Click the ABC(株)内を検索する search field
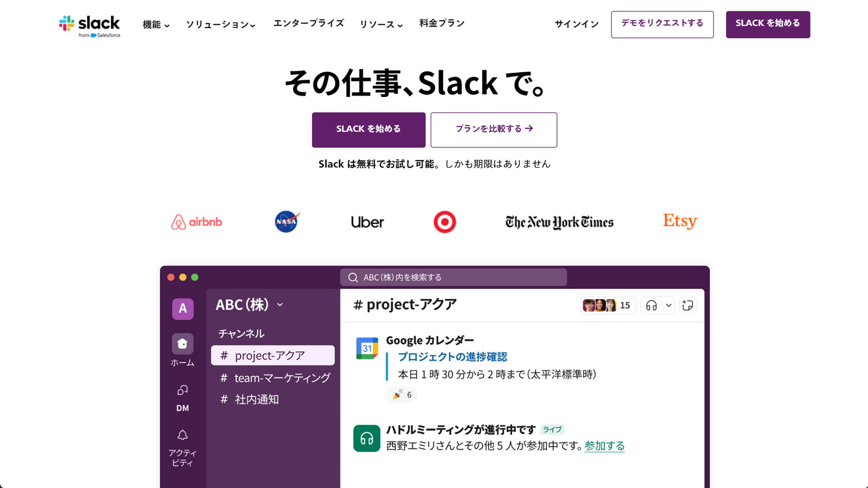Viewport: 868px width, 488px height. (x=454, y=277)
